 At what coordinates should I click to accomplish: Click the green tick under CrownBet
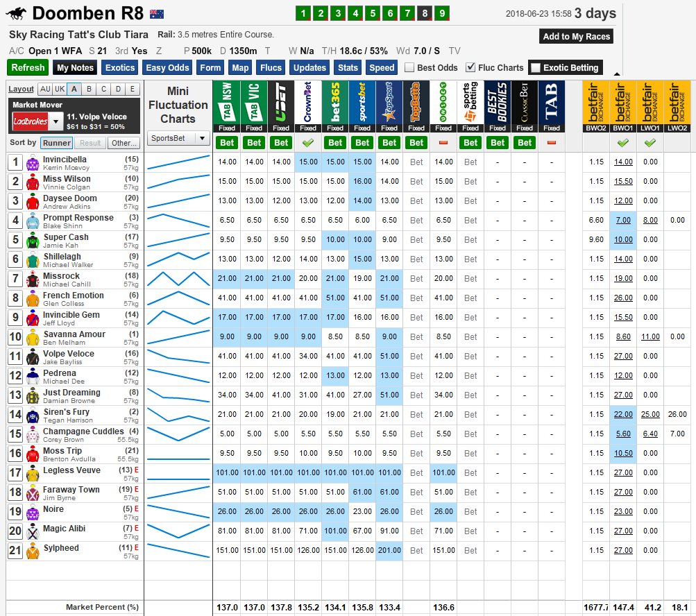[308, 143]
